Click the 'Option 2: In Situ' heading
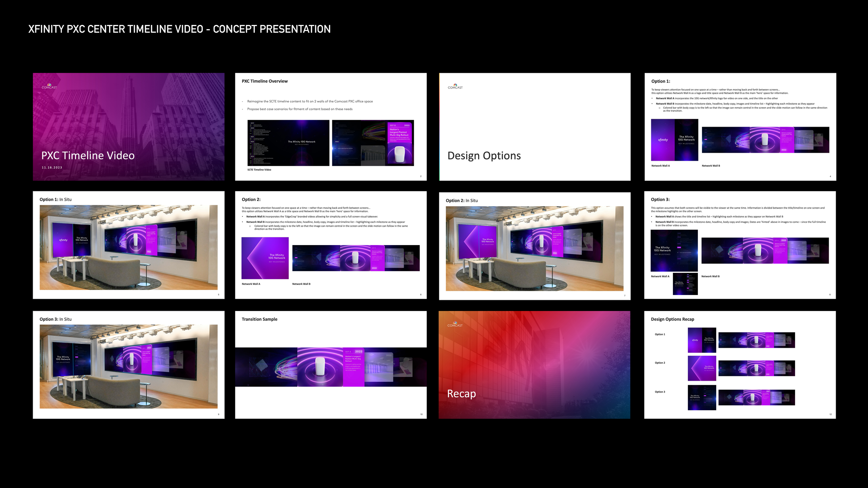 tap(462, 201)
